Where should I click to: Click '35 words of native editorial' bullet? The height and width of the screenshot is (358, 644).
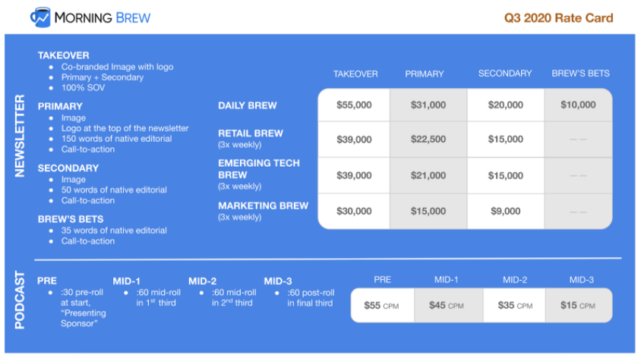pos(114,231)
